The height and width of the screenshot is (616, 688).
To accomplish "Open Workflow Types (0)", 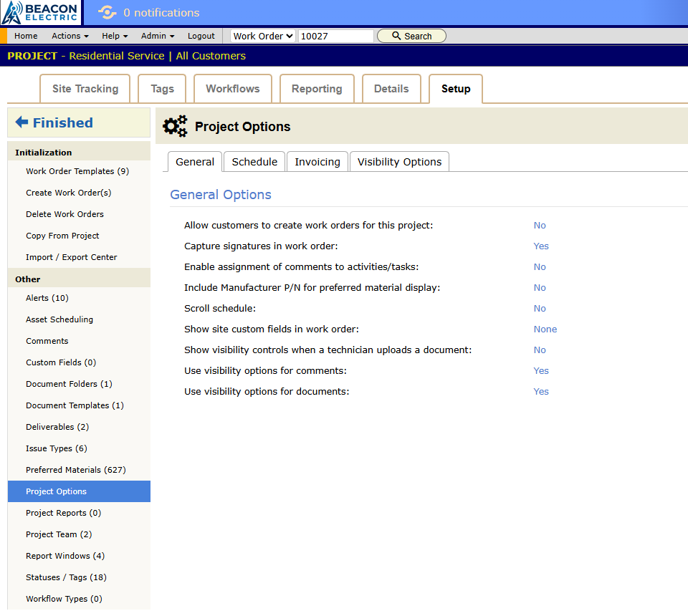I will [64, 599].
